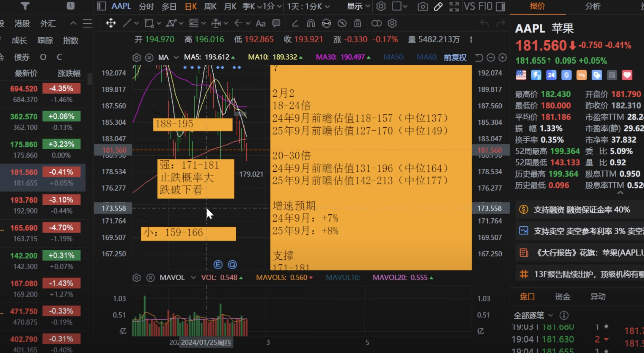Open MAVOL indicator settings gear
The image size is (644, 353).
point(136,278)
